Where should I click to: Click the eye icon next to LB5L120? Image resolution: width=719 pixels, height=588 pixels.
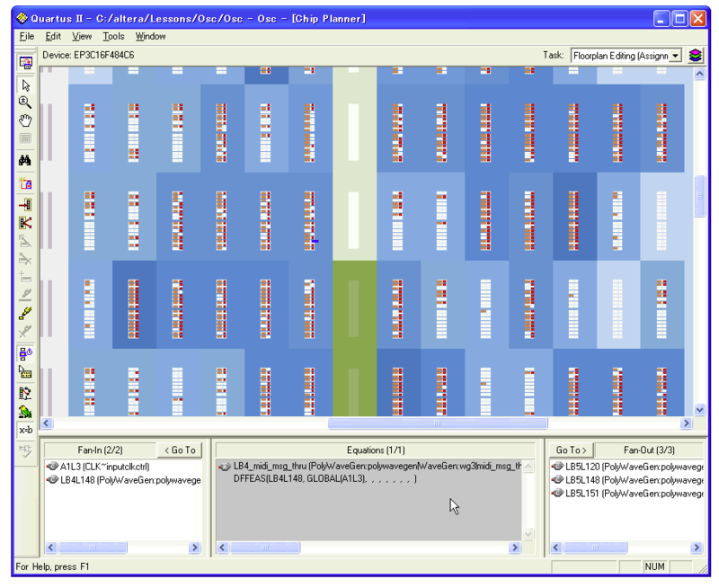pos(557,467)
